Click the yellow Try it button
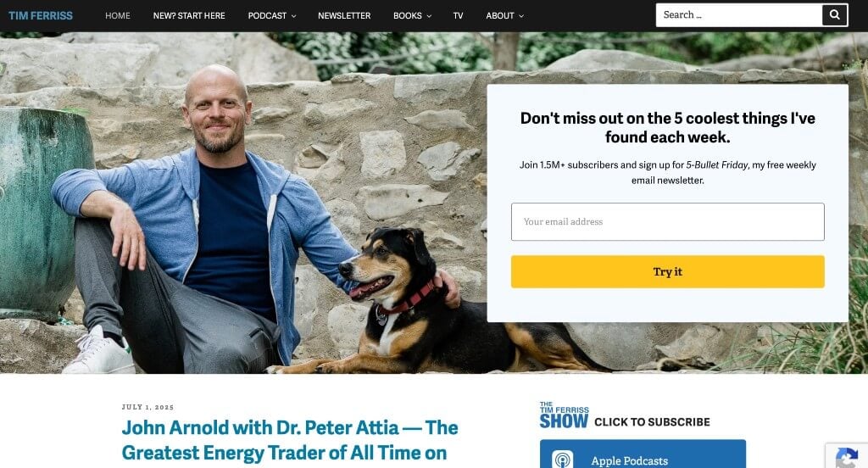Image resolution: width=868 pixels, height=468 pixels. pos(668,271)
